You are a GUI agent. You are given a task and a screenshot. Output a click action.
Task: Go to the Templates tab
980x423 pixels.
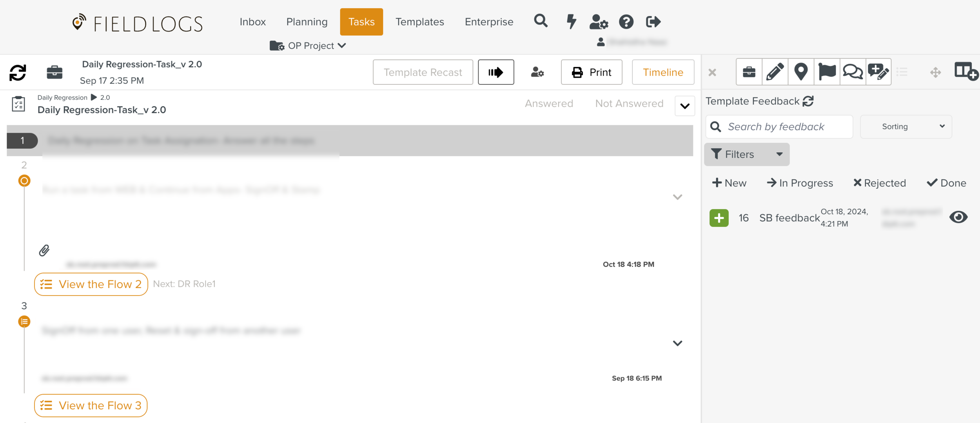pyautogui.click(x=419, y=22)
